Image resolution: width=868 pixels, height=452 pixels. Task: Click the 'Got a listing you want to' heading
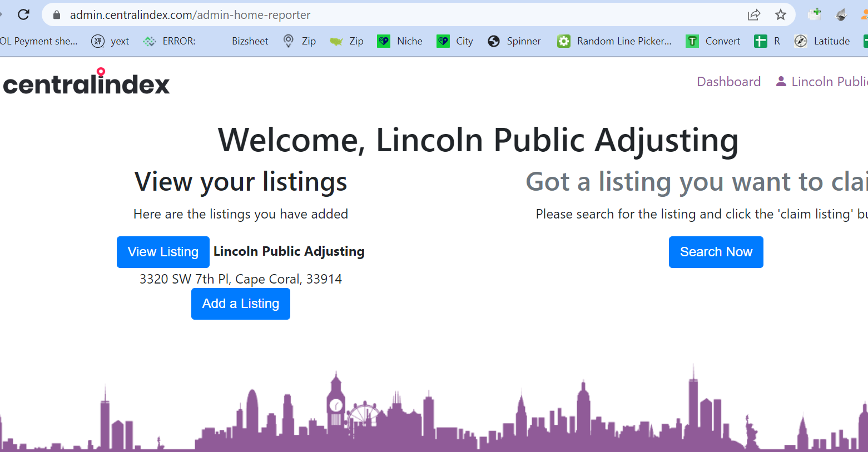(697, 182)
